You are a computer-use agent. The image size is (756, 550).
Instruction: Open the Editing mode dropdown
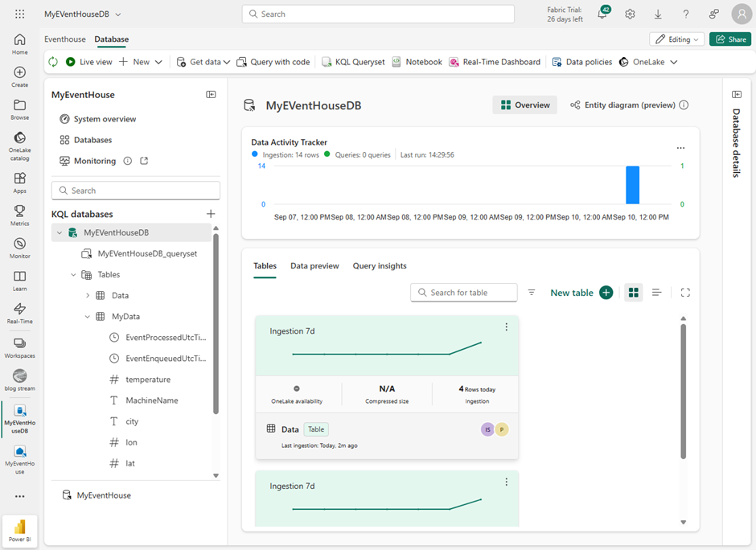click(677, 39)
